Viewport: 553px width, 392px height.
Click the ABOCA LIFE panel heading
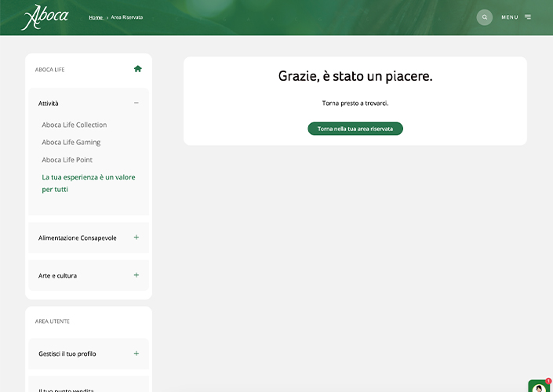tap(49, 70)
